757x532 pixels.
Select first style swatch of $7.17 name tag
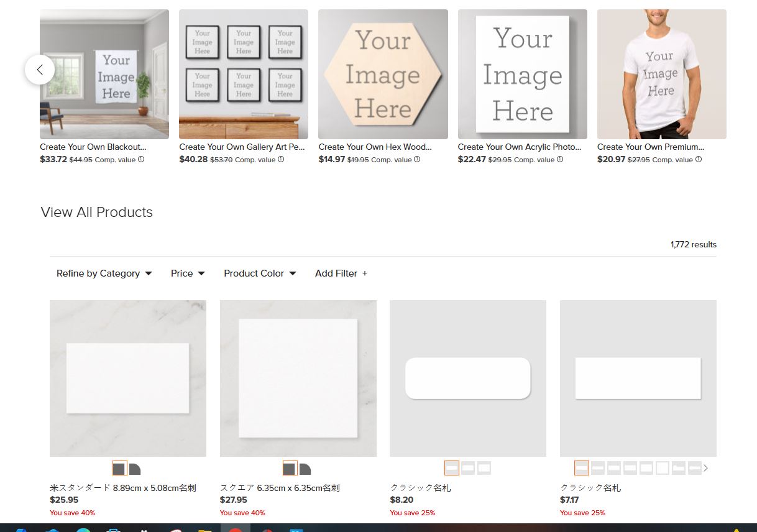(x=582, y=468)
